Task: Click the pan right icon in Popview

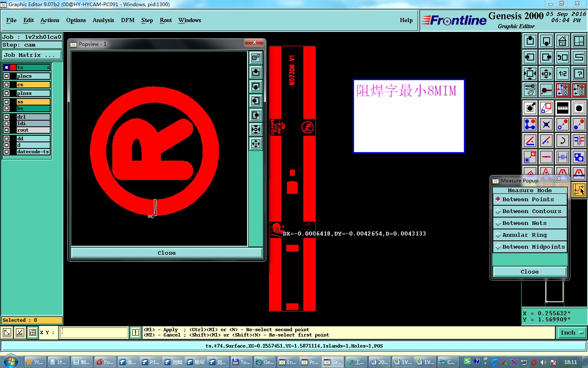Action: [256, 115]
